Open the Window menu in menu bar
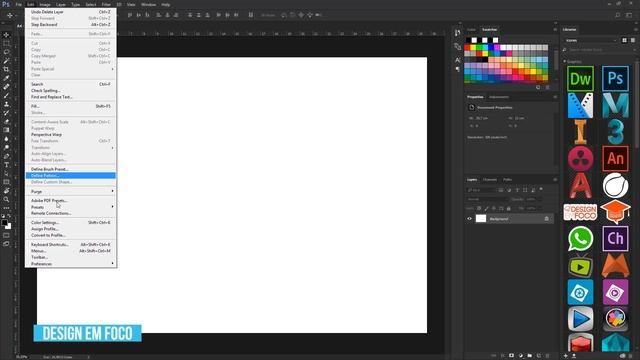 point(148,4)
